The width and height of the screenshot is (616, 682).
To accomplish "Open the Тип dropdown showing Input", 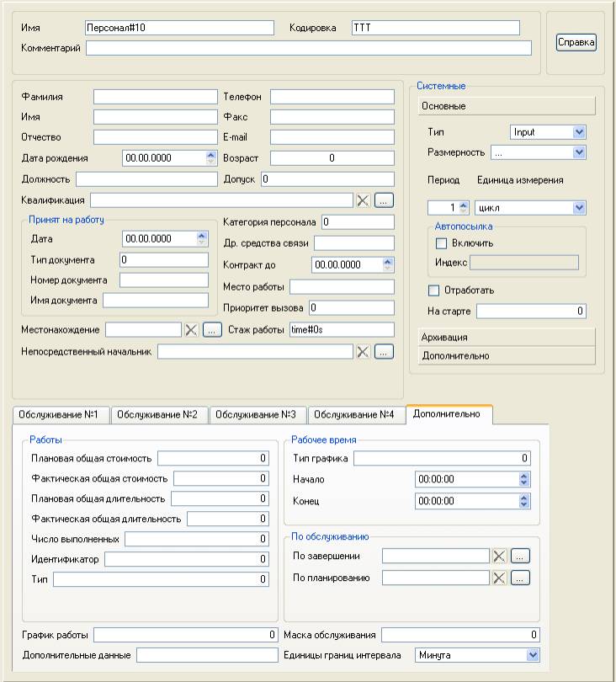I will [579, 132].
